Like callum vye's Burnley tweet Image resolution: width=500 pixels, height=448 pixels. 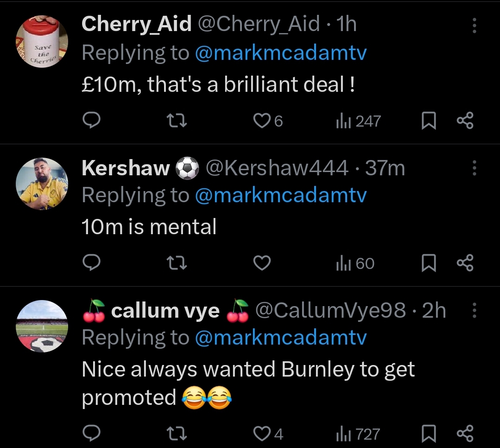pos(262,434)
